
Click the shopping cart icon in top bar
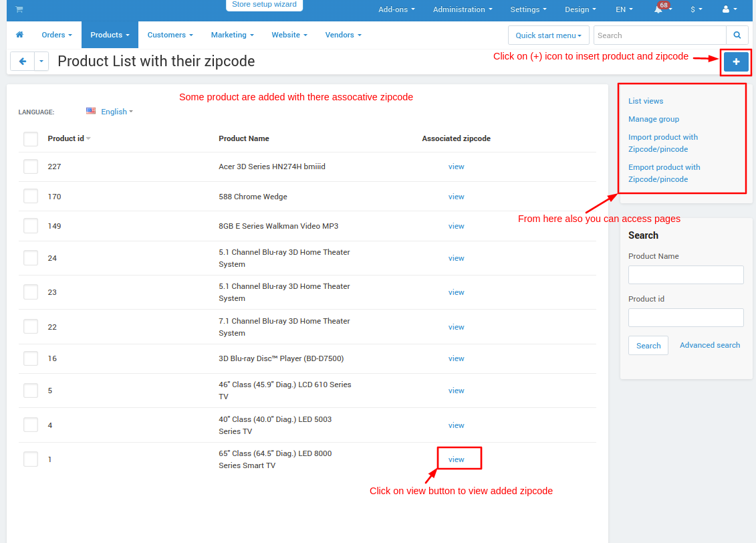pyautogui.click(x=19, y=9)
